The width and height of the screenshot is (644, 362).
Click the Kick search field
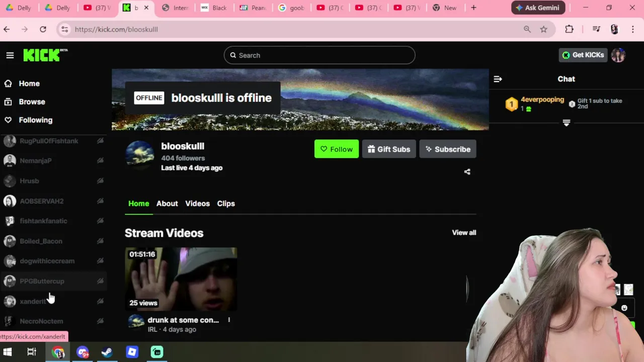point(319,55)
